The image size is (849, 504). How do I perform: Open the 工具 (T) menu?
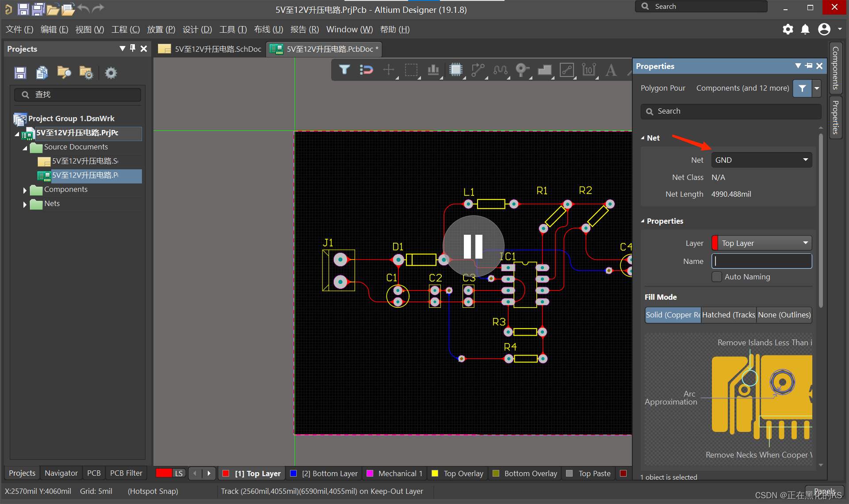(x=233, y=30)
